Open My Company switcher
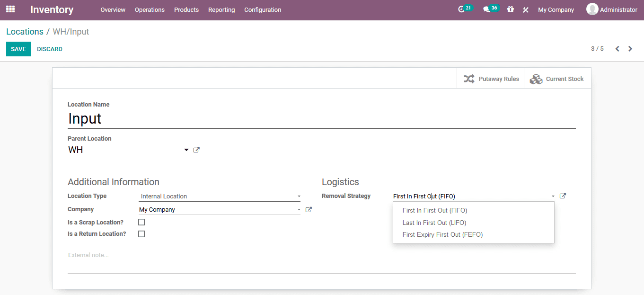 (556, 9)
